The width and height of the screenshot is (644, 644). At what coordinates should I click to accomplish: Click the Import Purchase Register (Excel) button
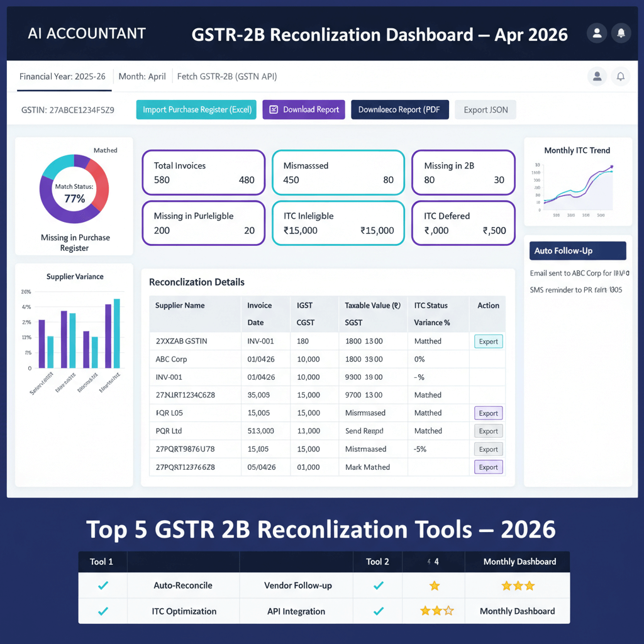click(196, 109)
